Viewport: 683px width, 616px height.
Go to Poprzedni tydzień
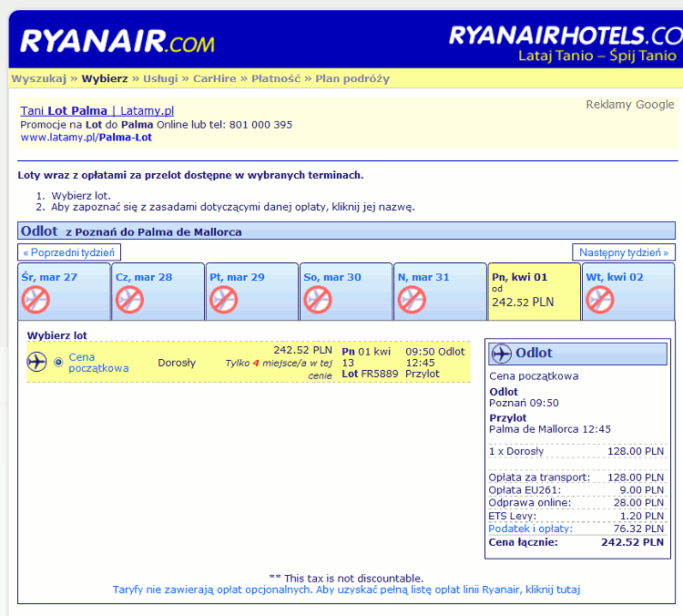(x=69, y=252)
